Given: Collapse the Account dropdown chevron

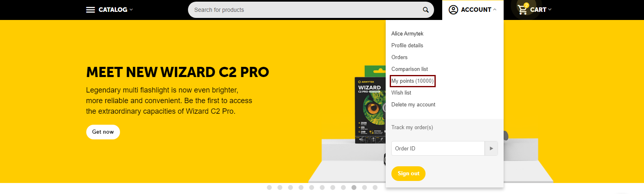Looking at the screenshot, I should (495, 10).
